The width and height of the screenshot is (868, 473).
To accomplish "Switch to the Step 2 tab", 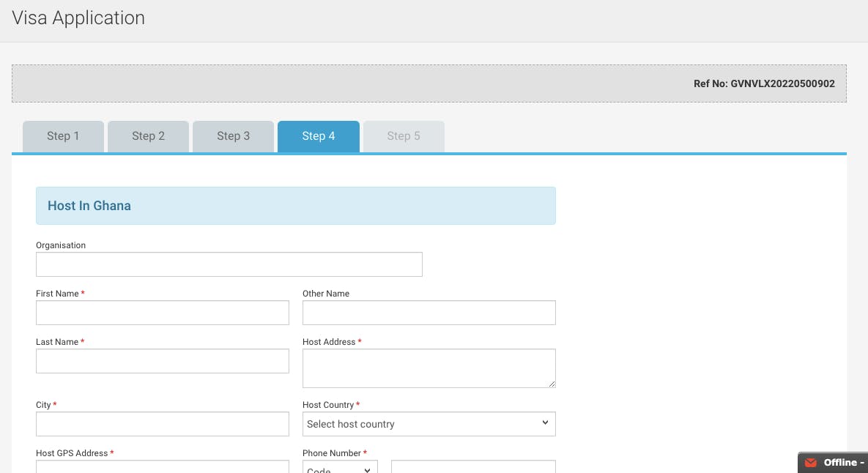I will pos(149,136).
